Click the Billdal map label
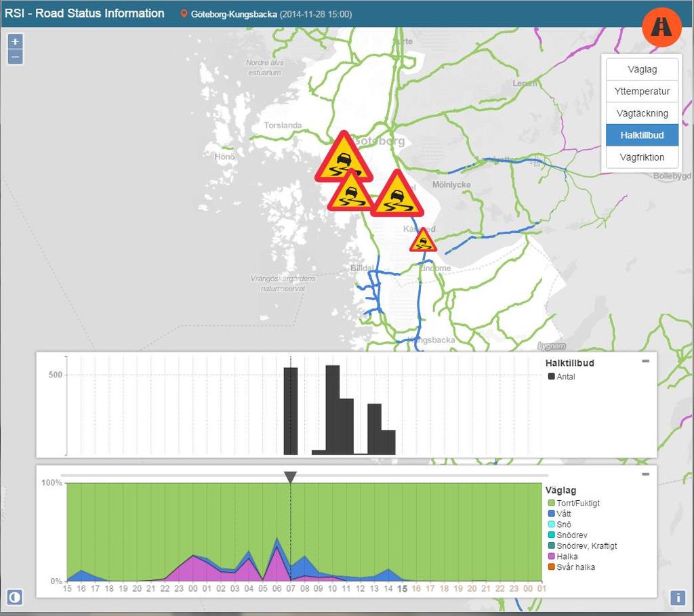 click(362, 268)
